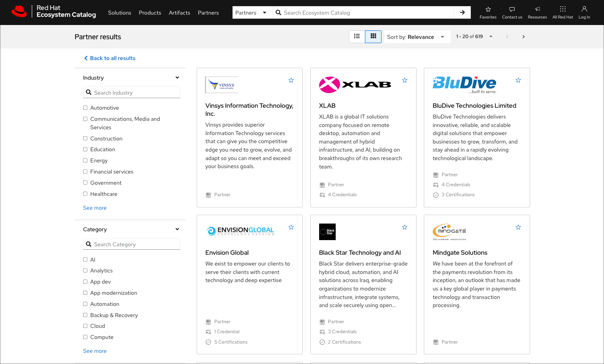Check the Backup & Recovery filter
Screen dimensions: 604x364
coord(85,315)
